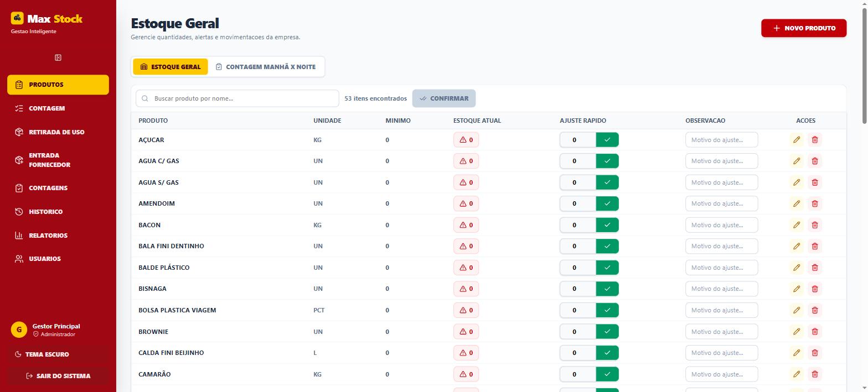Edit the CAMARÃO product entry
The height and width of the screenshot is (392, 868).
tap(797, 374)
